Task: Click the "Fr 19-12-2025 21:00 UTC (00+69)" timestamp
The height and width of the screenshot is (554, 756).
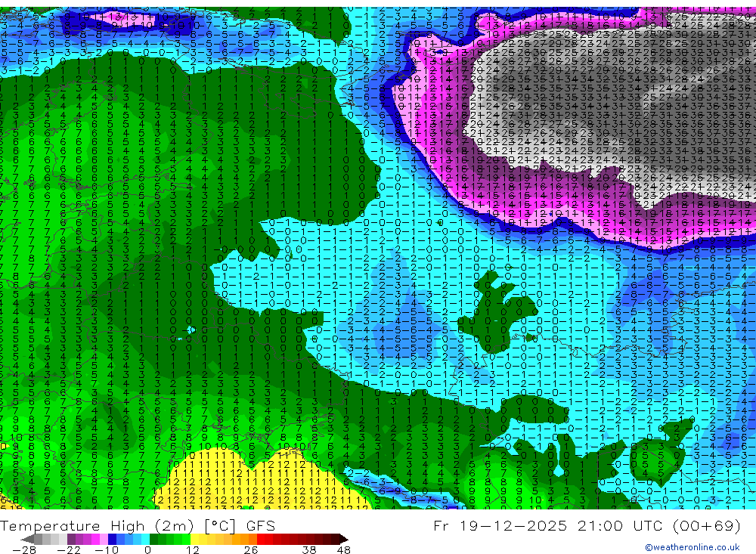Action: (587, 526)
